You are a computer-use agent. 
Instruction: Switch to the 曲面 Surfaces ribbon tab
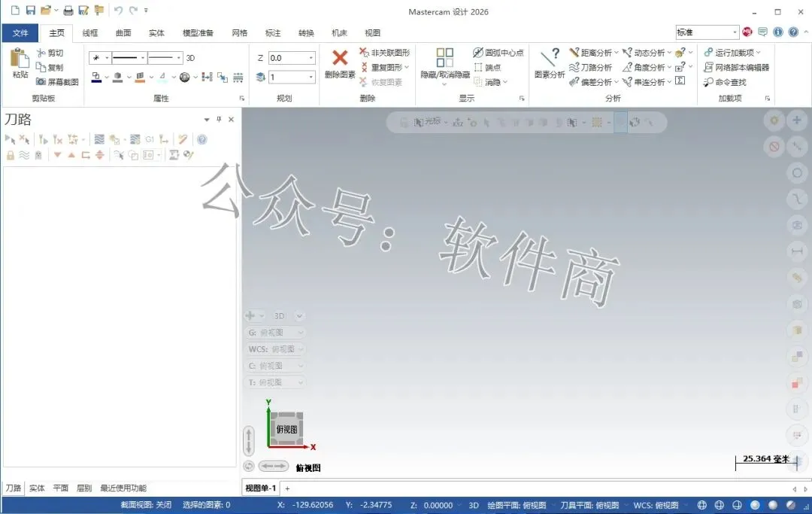[x=123, y=32]
